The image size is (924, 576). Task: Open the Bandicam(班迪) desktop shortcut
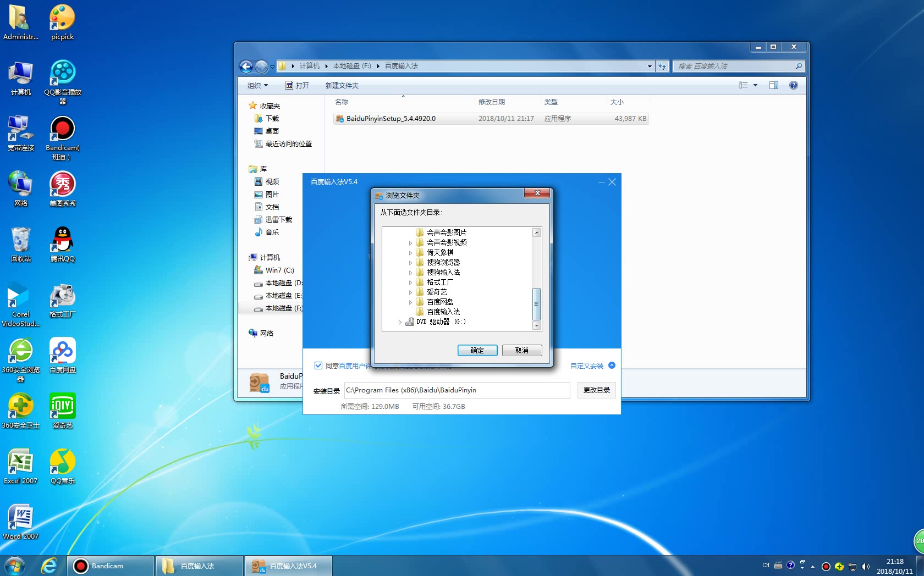[62, 137]
